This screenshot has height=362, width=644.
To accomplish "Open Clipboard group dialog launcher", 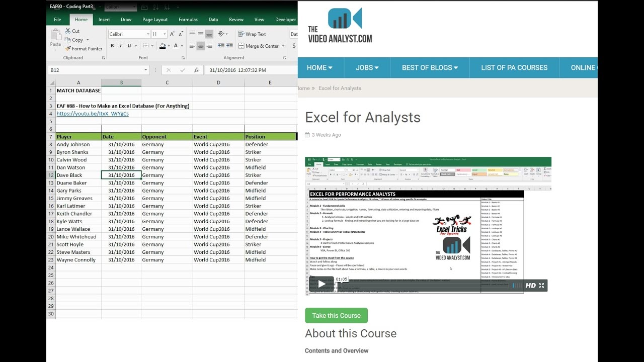I will point(104,58).
